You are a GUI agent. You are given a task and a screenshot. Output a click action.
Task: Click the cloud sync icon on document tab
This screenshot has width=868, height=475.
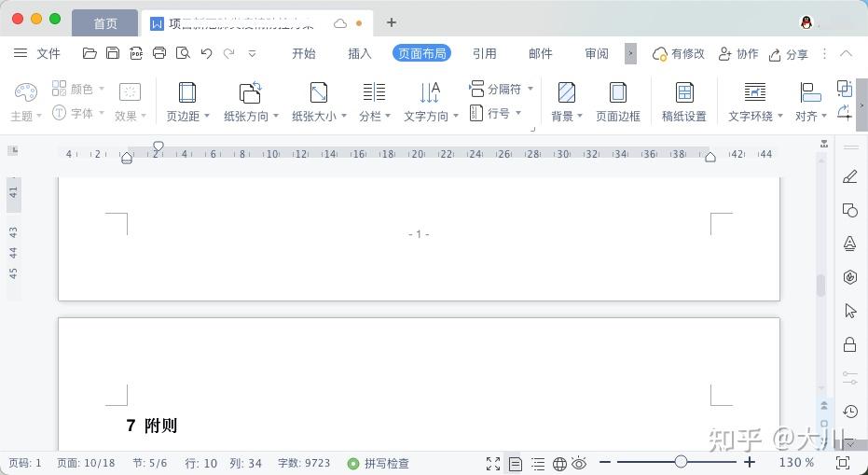coord(340,23)
